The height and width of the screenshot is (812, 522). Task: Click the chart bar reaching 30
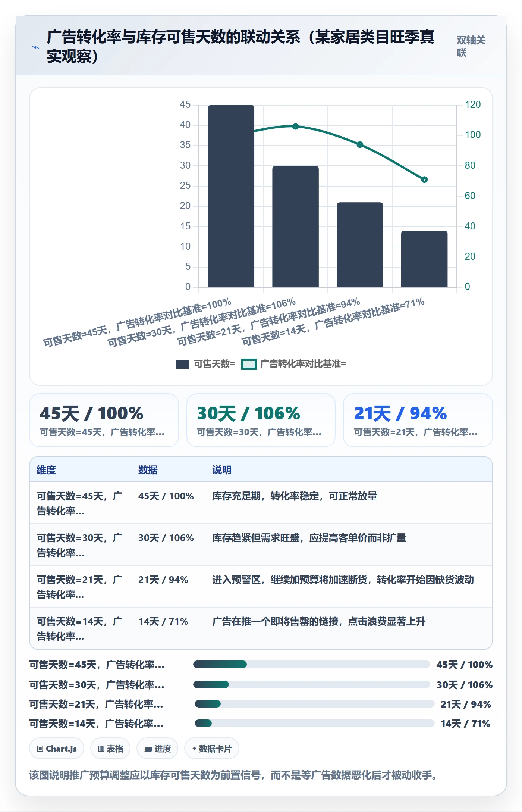(295, 226)
